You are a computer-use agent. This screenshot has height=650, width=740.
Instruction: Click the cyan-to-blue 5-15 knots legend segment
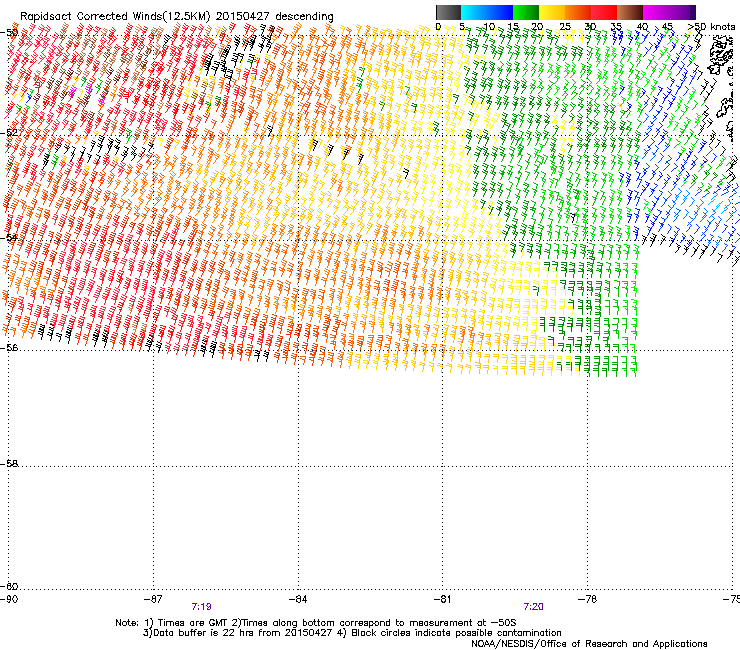487,12
